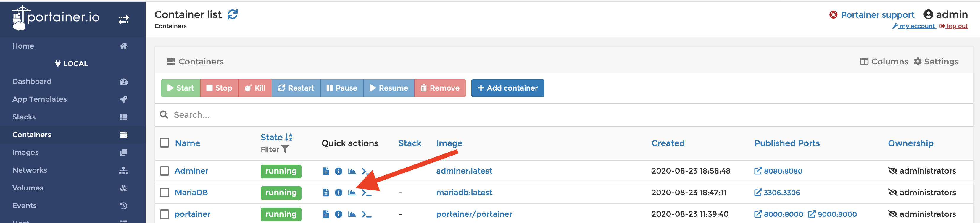Image resolution: width=980 pixels, height=223 pixels.
Task: Sort table by Created column
Action: [x=668, y=143]
